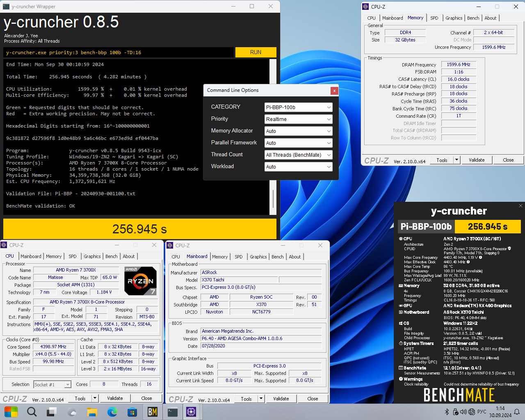
Task: Open Bluetooth tray icon
Action: tap(447, 412)
